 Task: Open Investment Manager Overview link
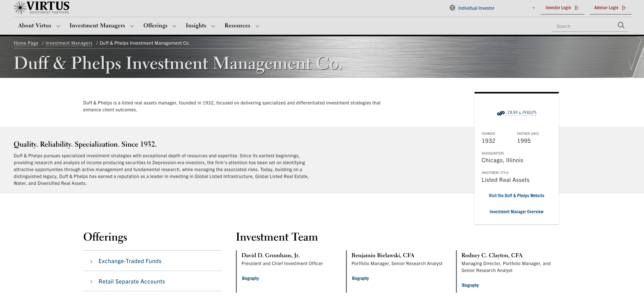click(516, 212)
